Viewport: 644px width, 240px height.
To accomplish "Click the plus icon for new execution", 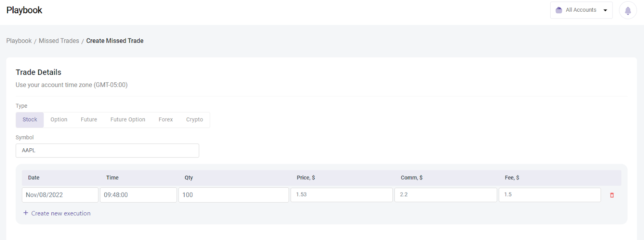I will click(26, 213).
